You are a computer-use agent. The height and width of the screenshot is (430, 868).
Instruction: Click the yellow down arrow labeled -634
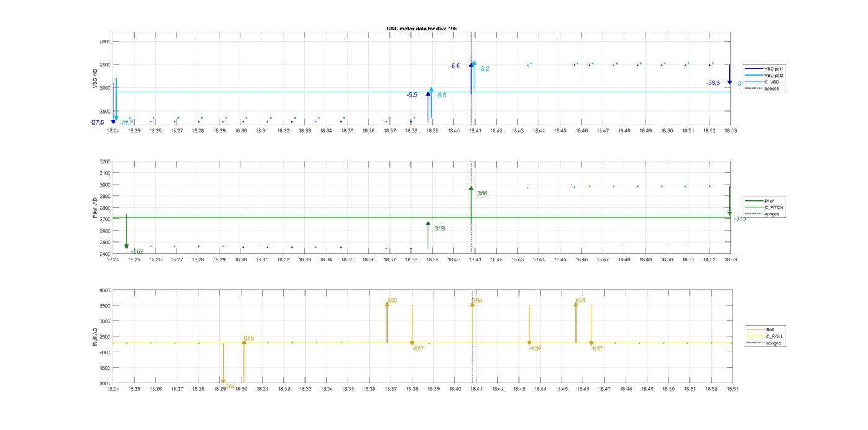[x=529, y=325]
